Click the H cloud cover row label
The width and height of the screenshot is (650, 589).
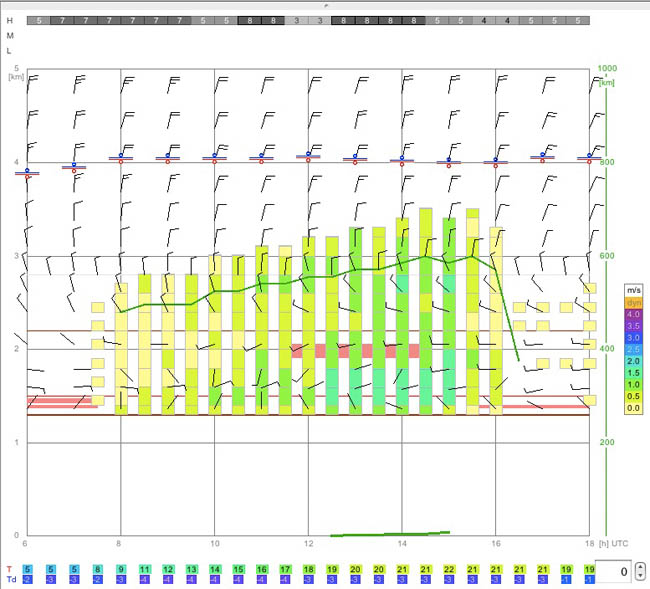coord(10,21)
